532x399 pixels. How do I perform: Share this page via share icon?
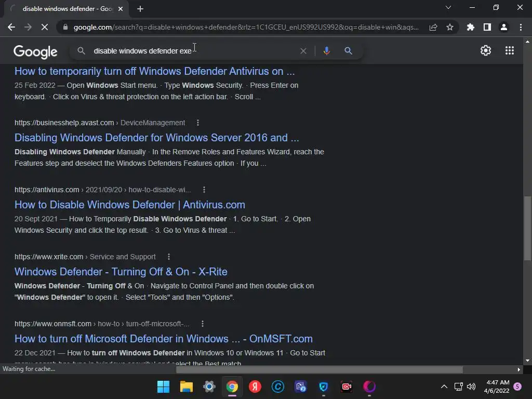[433, 27]
